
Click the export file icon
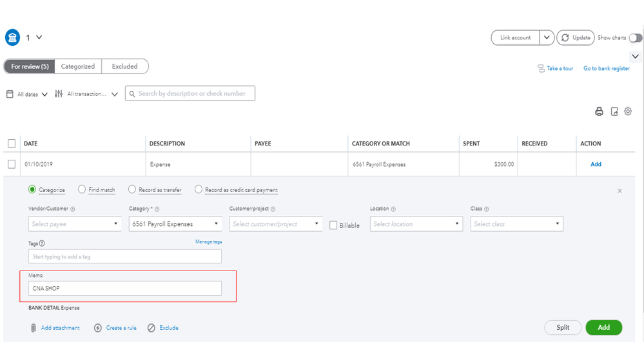pos(614,111)
